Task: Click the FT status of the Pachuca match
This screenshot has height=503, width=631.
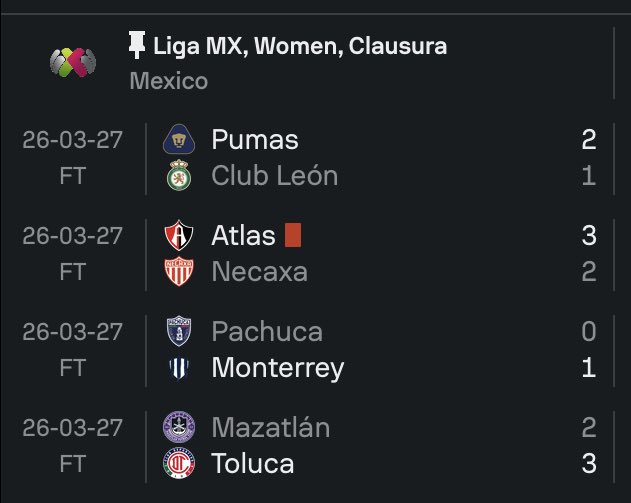Action: (x=73, y=368)
